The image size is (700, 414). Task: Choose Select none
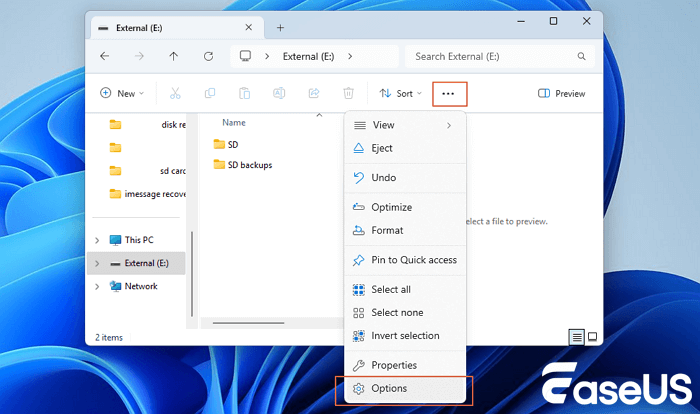[405, 313]
